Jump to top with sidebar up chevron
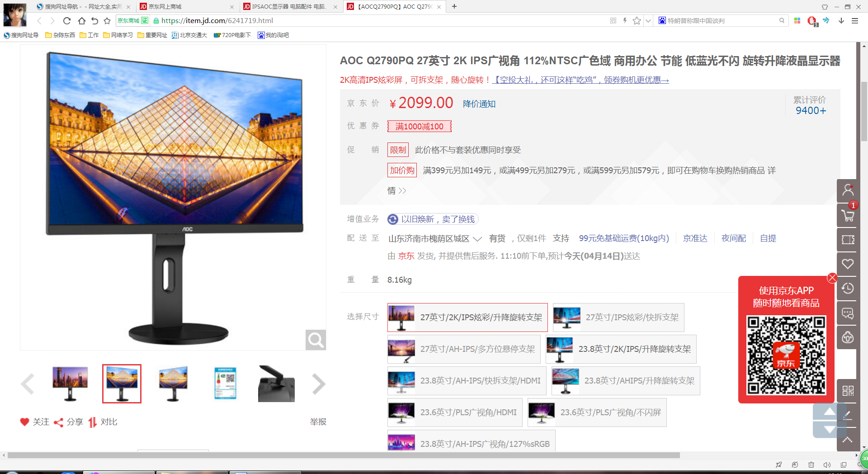Screen dimensions: 868x474 [848, 439]
